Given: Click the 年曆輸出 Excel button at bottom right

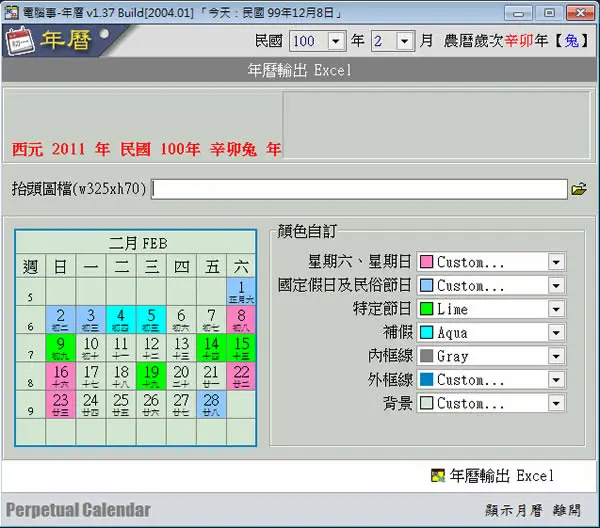Looking at the screenshot, I should pyautogui.click(x=492, y=476).
